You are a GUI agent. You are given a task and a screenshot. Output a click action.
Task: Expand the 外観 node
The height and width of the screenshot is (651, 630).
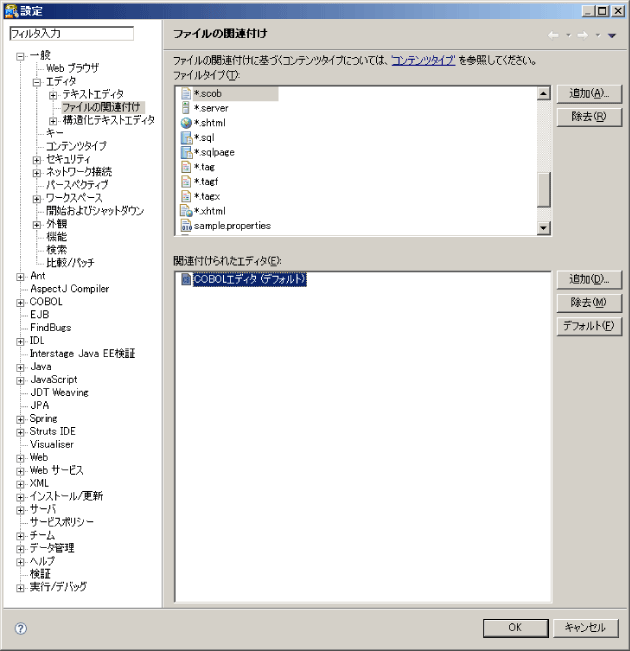click(x=37, y=225)
